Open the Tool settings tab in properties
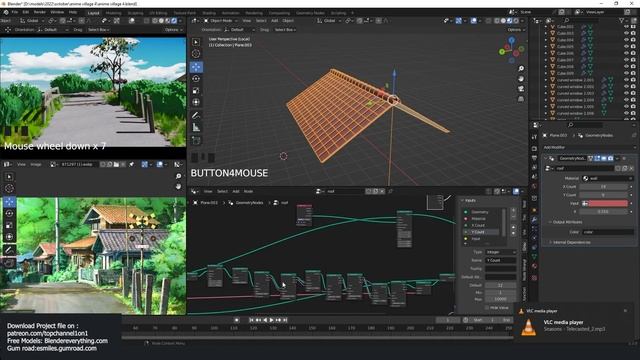Image resolution: width=640 pixels, height=360 pixels. [534, 137]
